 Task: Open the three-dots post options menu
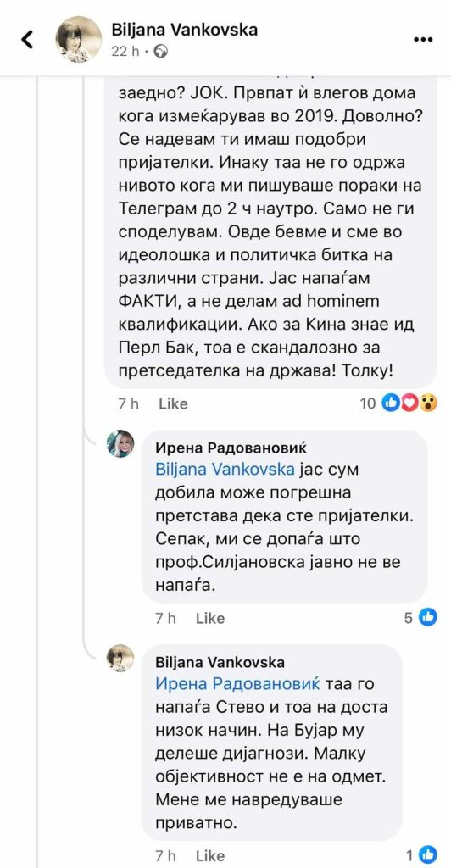pos(423,39)
